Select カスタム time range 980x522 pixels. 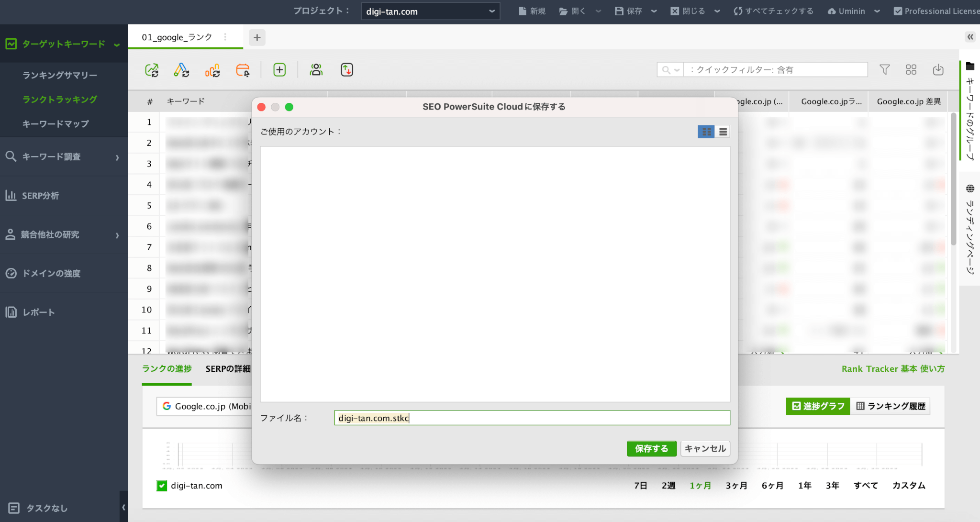click(909, 485)
